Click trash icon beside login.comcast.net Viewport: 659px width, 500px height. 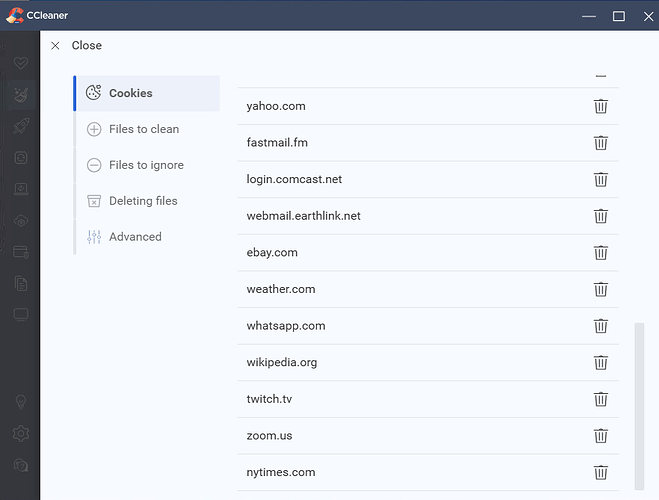600,179
